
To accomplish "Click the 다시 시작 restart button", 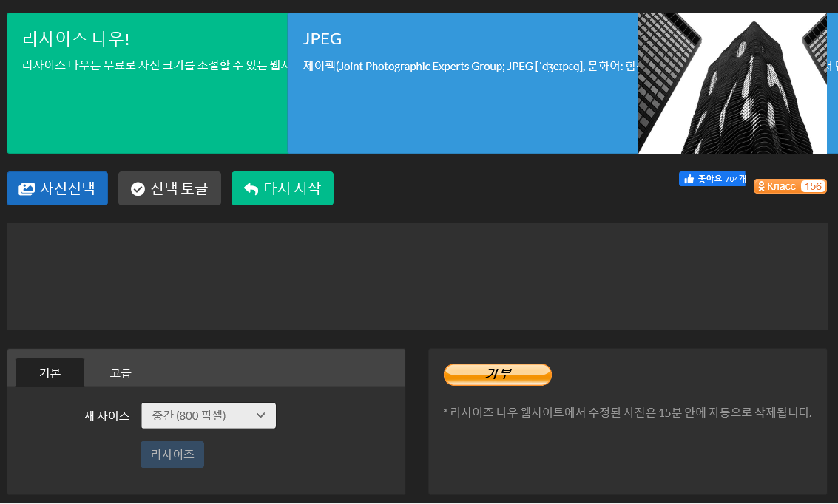I will tap(283, 188).
